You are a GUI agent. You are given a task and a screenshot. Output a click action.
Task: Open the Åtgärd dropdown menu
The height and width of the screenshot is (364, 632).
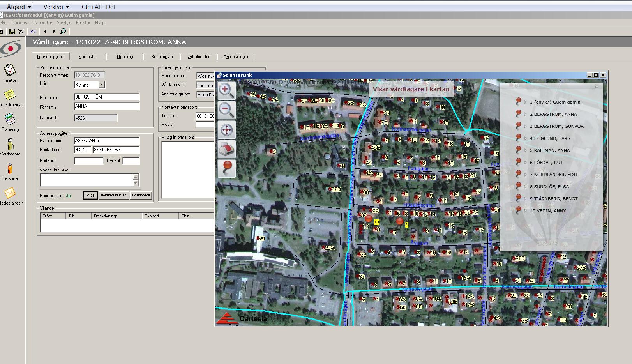click(x=18, y=7)
